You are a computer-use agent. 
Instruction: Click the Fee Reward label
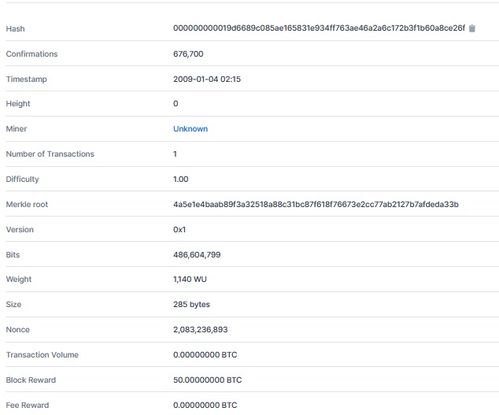(x=27, y=405)
